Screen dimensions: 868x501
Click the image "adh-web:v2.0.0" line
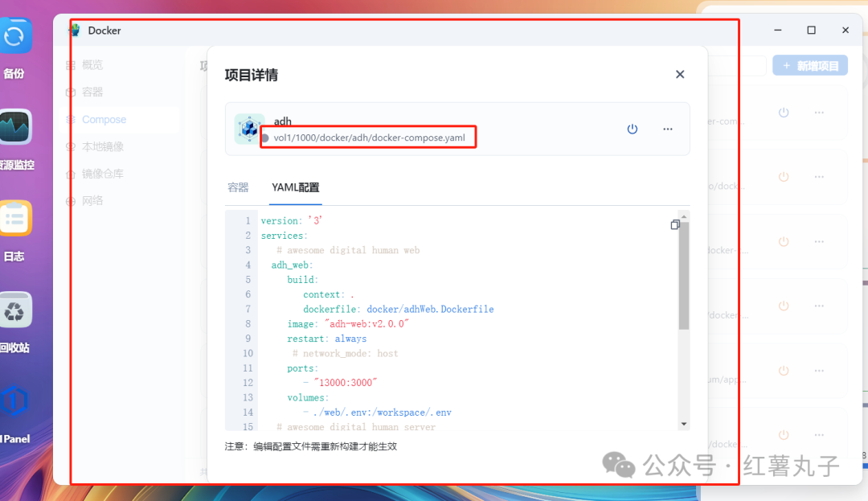[x=348, y=324]
